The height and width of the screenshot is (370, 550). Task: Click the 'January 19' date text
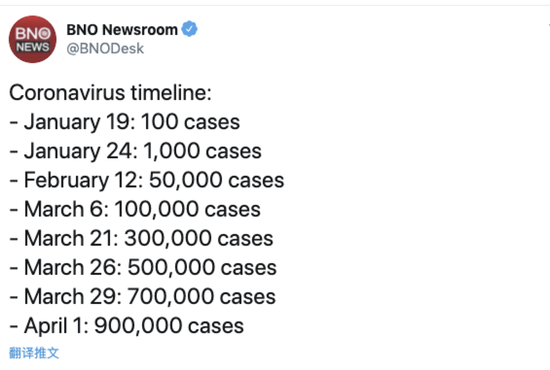(77, 122)
